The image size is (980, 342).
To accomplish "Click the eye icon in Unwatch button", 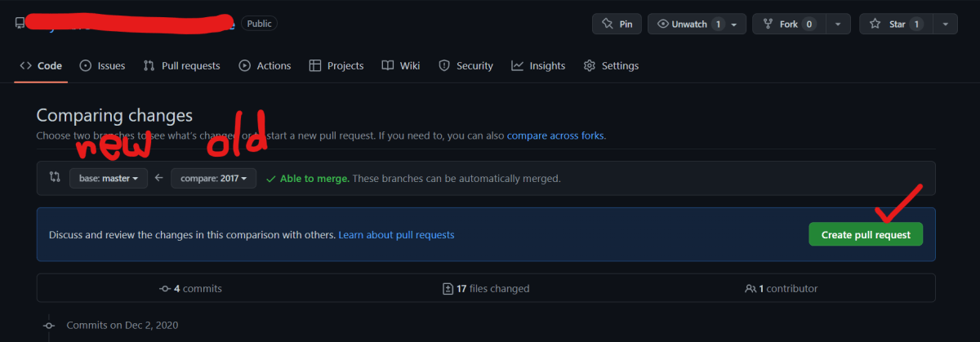I will 663,24.
